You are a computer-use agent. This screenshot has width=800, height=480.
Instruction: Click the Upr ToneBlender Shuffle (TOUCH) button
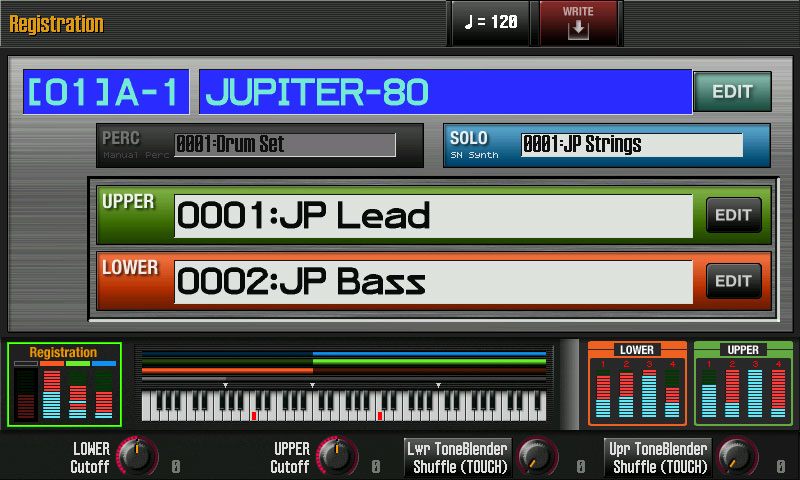pyautogui.click(x=658, y=458)
